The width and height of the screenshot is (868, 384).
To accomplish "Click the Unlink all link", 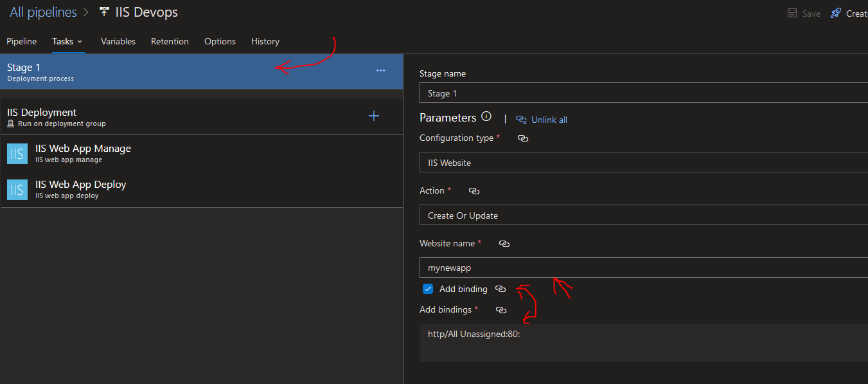I will click(547, 120).
